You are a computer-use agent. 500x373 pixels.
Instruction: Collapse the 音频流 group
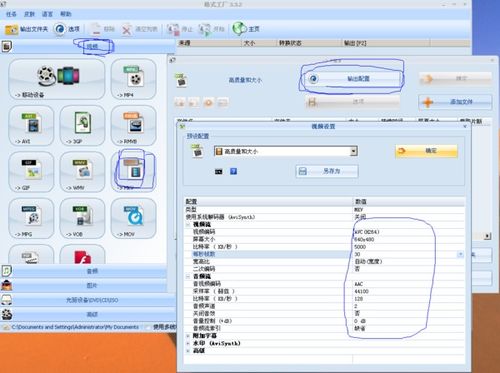click(188, 277)
